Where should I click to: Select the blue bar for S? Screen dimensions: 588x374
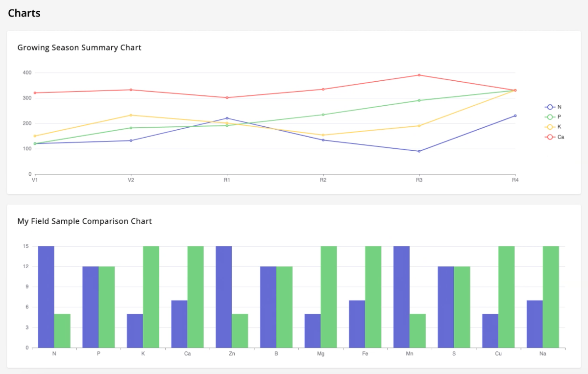446,307
